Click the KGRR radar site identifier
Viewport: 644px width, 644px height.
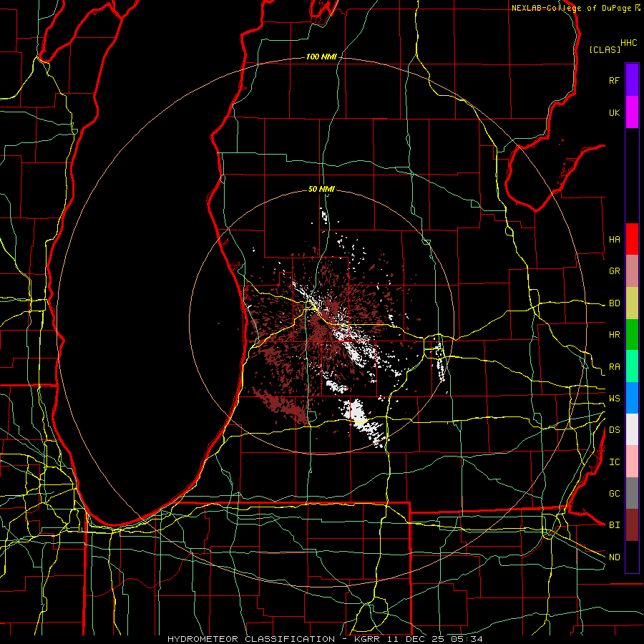(366, 639)
